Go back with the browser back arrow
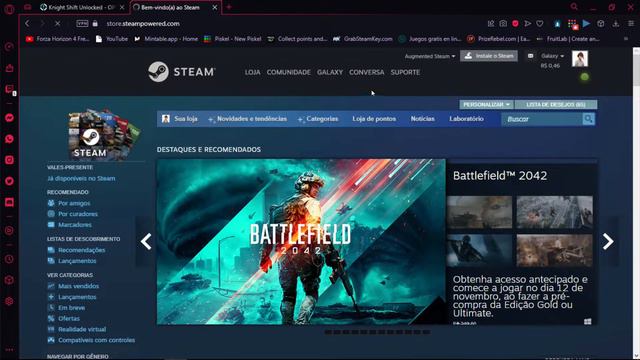This screenshot has height=360, width=640. (x=27, y=24)
